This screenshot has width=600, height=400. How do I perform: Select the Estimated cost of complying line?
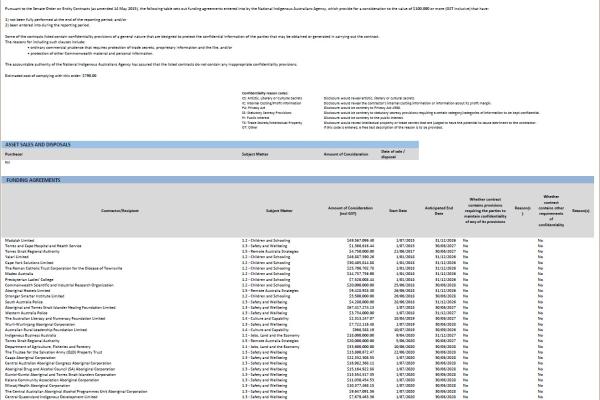pos(51,76)
